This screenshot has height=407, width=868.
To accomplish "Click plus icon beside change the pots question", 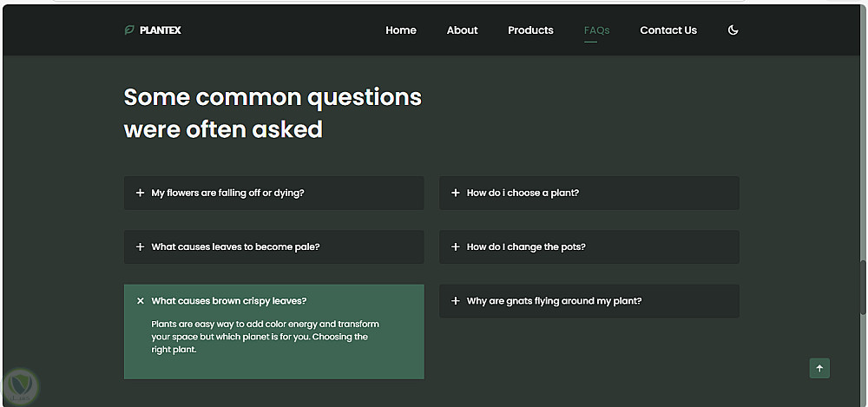I will [456, 247].
